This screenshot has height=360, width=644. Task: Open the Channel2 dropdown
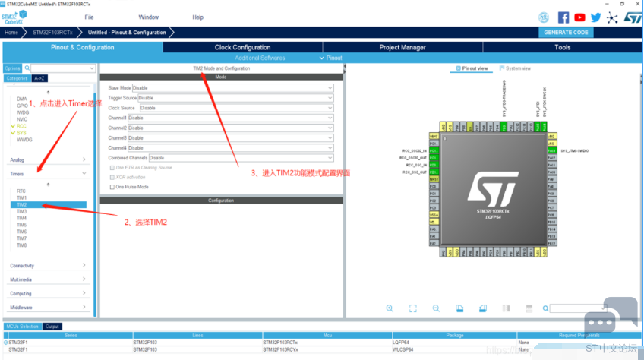230,128
